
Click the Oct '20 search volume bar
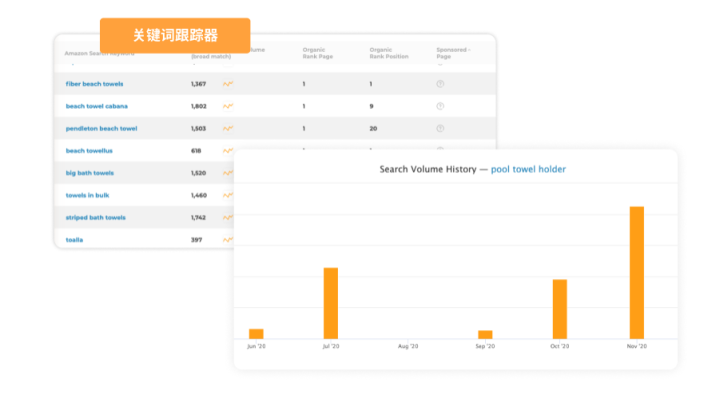559,309
